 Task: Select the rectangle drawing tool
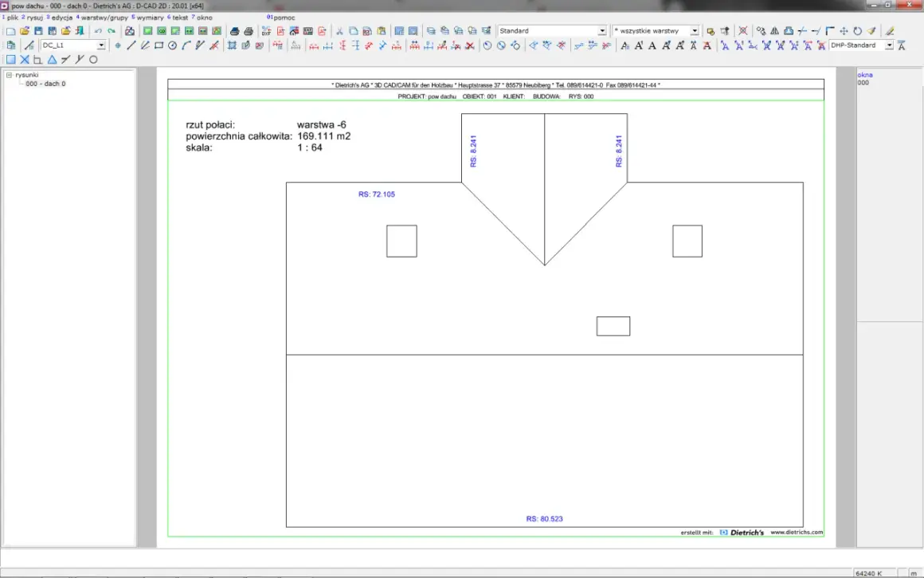[x=159, y=45]
